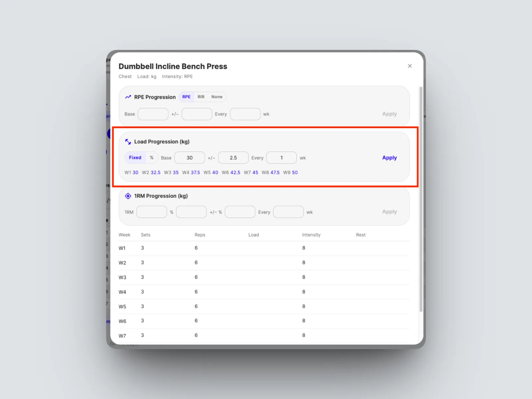
Task: Click the Reps value in row W2
Action: click(196, 263)
